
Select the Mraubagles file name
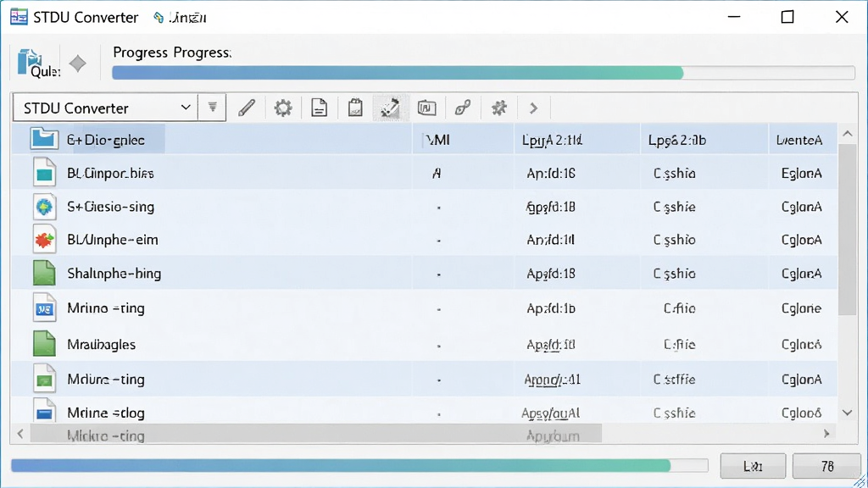pos(102,344)
